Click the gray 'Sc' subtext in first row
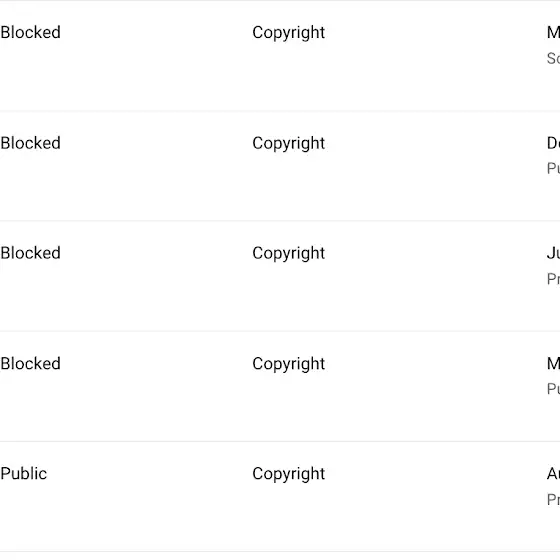Viewport: 560px width, 560px height. point(553,58)
